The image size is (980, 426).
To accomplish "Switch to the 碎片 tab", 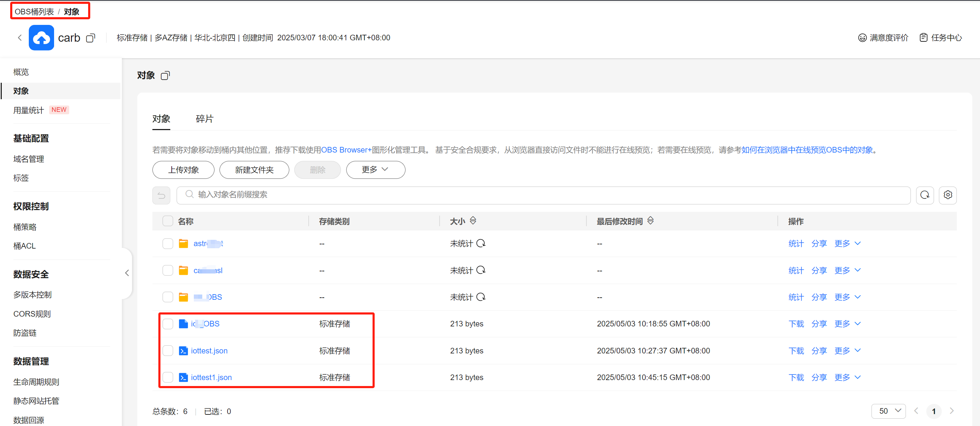I will pos(205,119).
